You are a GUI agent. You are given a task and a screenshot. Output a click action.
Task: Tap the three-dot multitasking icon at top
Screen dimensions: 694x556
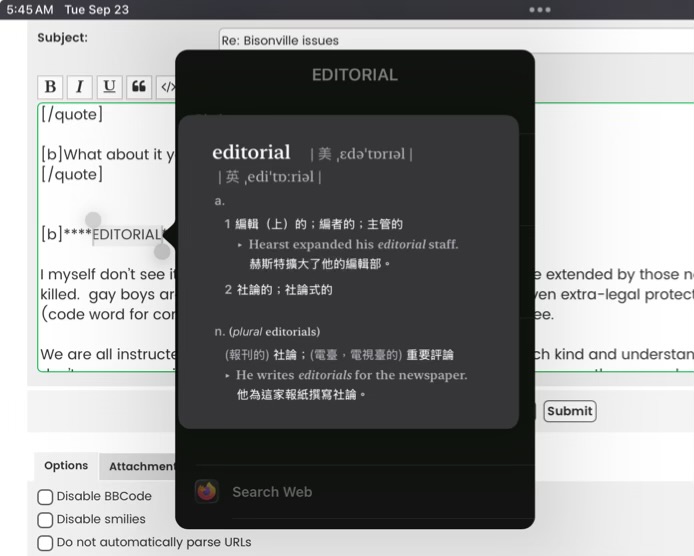click(540, 10)
